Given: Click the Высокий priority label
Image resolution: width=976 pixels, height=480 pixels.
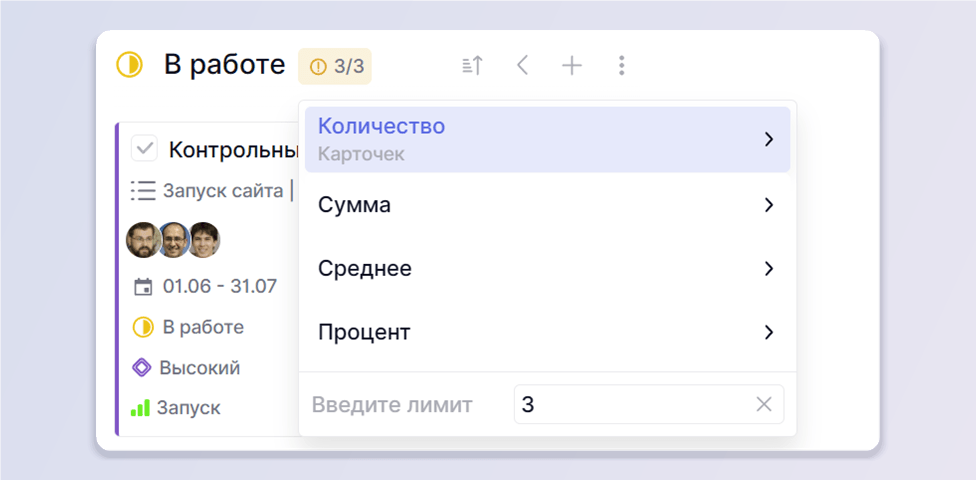Looking at the screenshot, I should [x=200, y=367].
